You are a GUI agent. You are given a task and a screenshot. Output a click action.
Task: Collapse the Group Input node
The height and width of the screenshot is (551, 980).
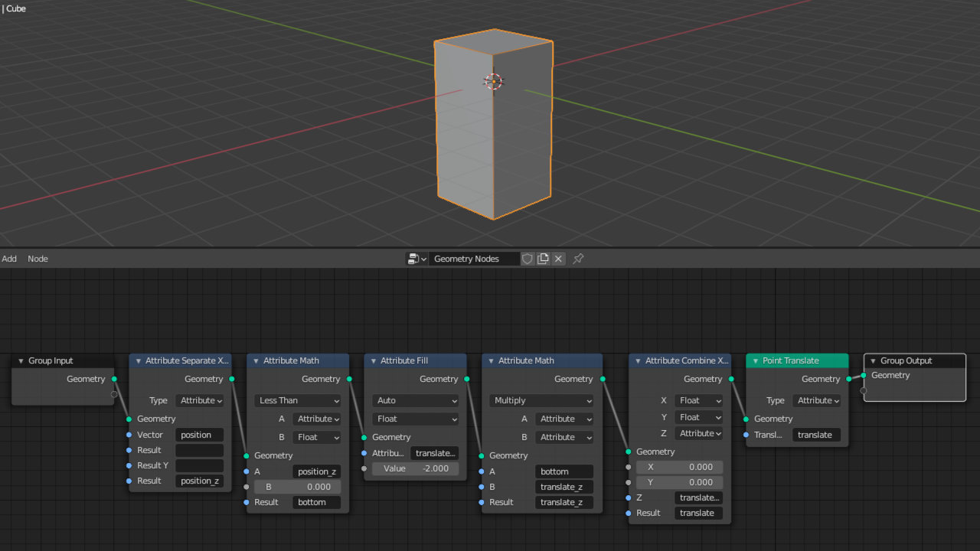coord(21,360)
